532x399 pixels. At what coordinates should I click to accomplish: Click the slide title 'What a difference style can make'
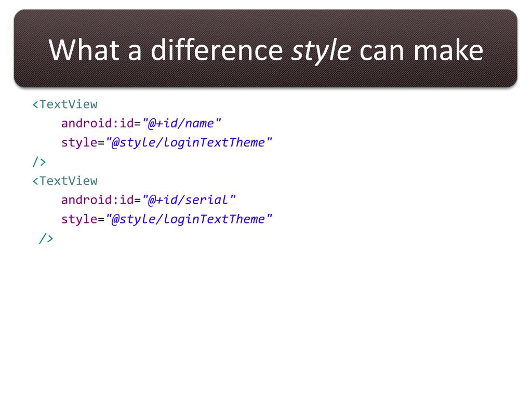265,50
